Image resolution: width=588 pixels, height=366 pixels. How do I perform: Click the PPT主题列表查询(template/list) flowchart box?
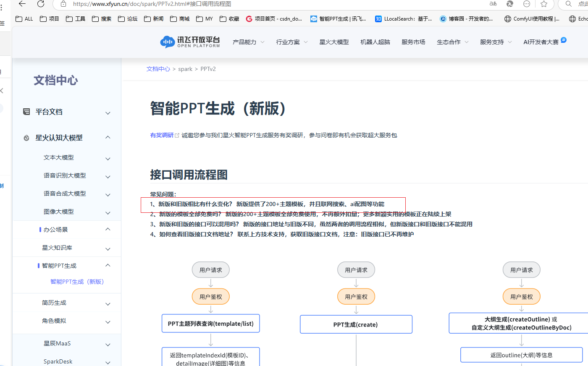click(x=211, y=324)
